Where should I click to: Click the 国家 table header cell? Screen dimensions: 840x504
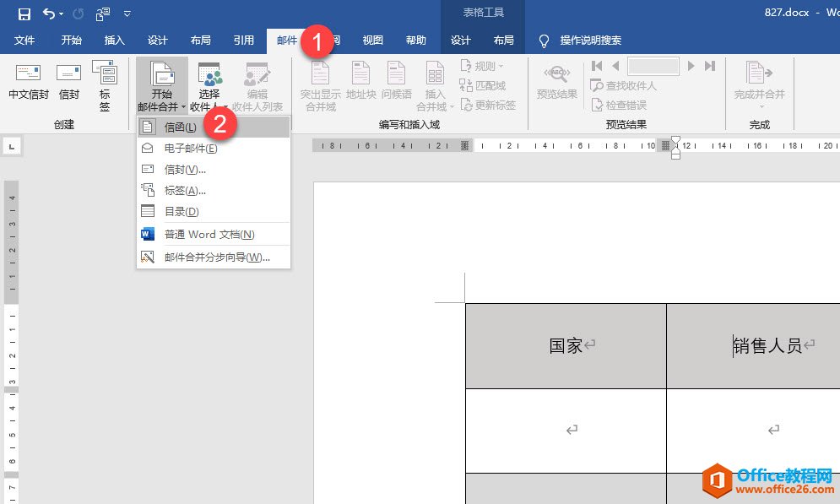[566, 346]
